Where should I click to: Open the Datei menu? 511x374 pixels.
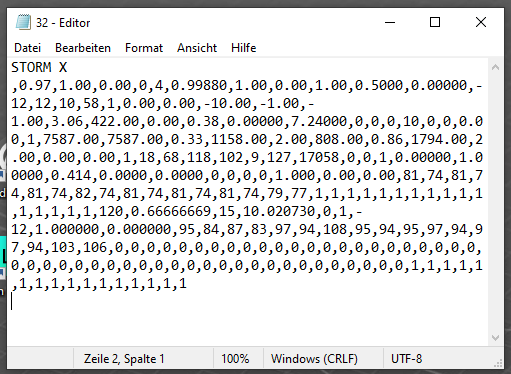point(27,48)
